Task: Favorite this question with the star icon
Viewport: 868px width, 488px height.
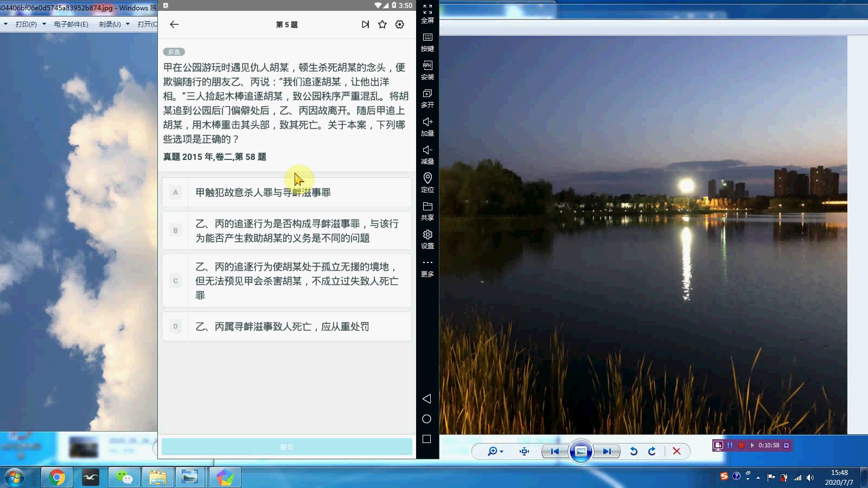Action: (382, 24)
